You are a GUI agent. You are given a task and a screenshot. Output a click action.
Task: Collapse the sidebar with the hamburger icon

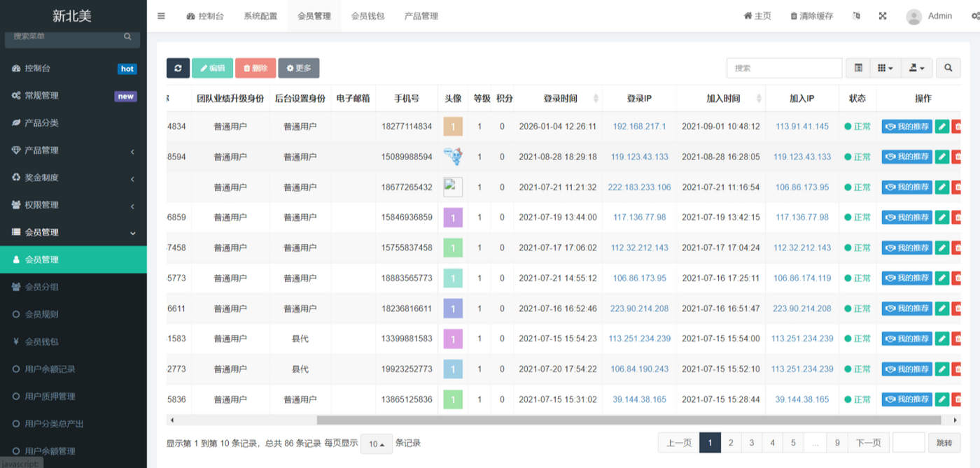[x=161, y=16]
